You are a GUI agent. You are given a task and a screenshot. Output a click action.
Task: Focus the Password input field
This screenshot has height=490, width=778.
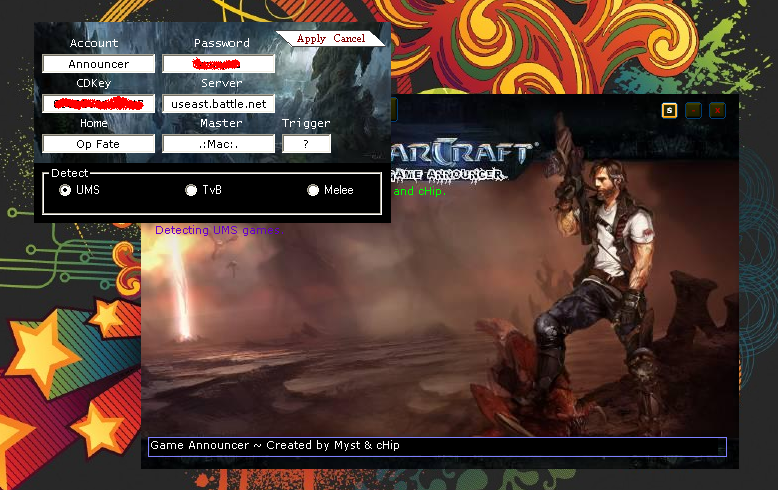218,64
